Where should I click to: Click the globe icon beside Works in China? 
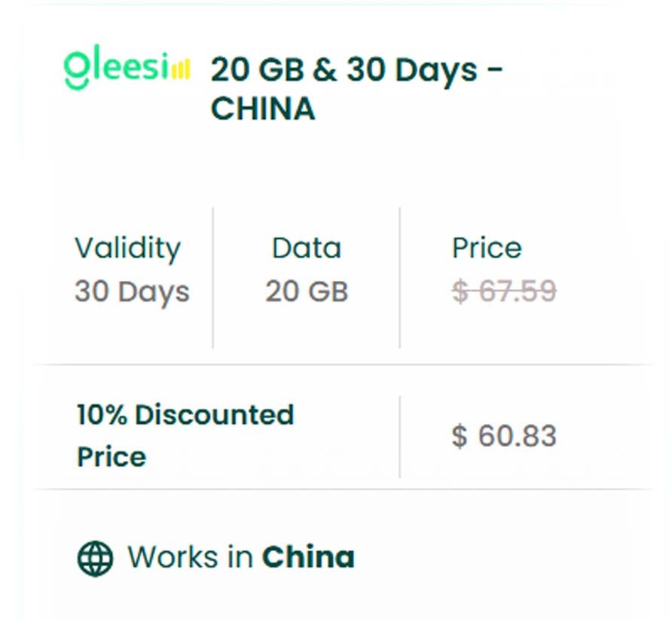[x=95, y=558]
